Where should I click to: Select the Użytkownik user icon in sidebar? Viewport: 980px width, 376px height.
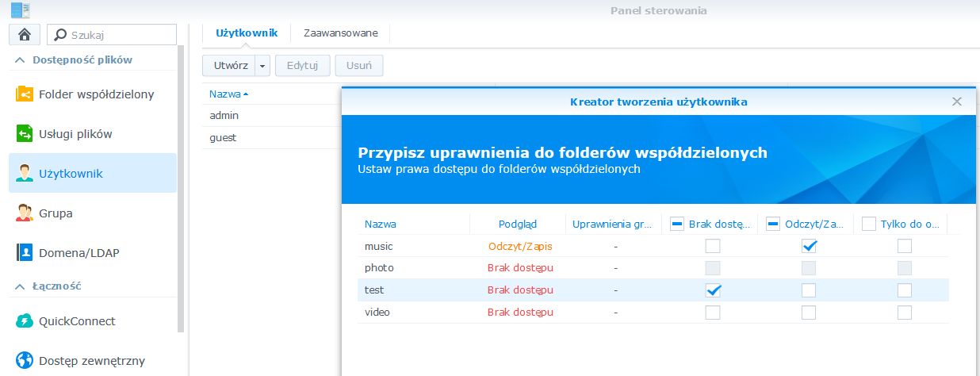pyautogui.click(x=25, y=174)
